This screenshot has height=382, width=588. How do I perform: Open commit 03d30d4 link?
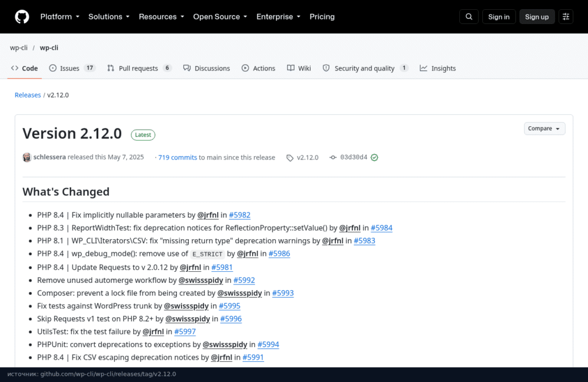point(354,157)
